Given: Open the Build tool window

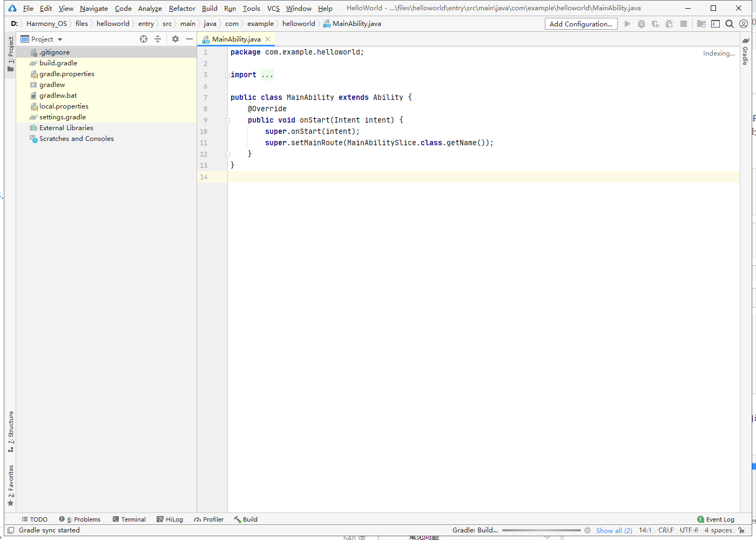Looking at the screenshot, I should click(x=246, y=519).
